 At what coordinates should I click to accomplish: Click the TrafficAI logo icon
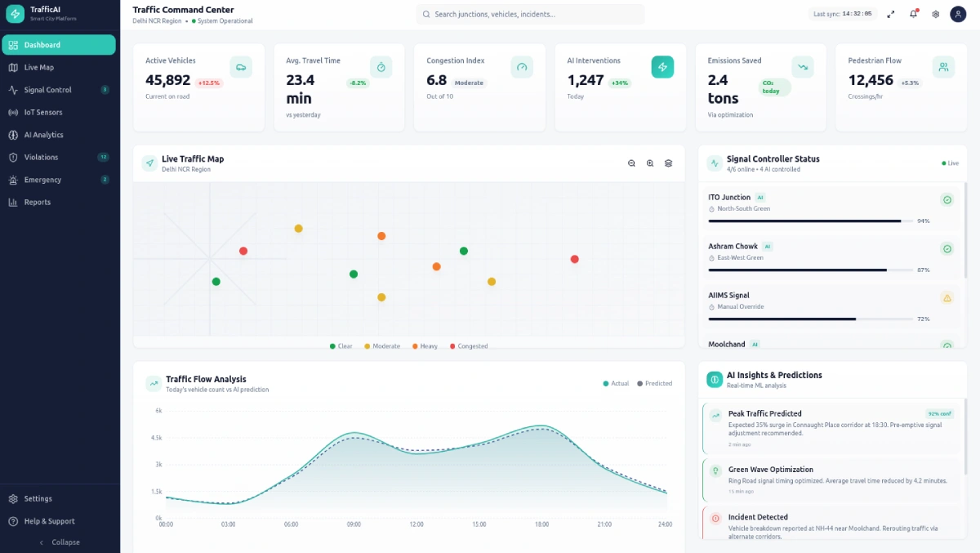tap(15, 14)
